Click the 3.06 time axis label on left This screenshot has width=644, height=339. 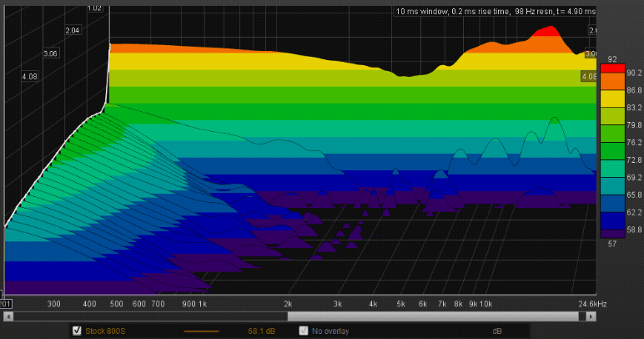50,53
